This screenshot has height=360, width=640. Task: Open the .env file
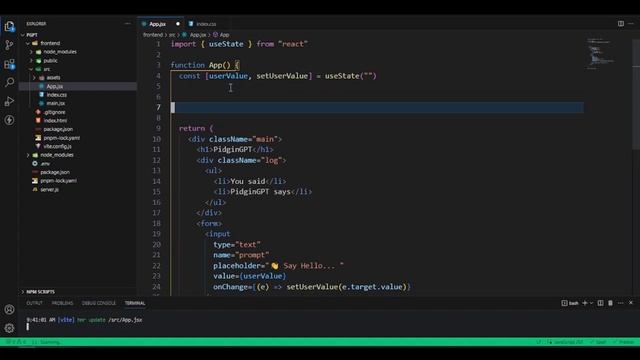pos(45,163)
